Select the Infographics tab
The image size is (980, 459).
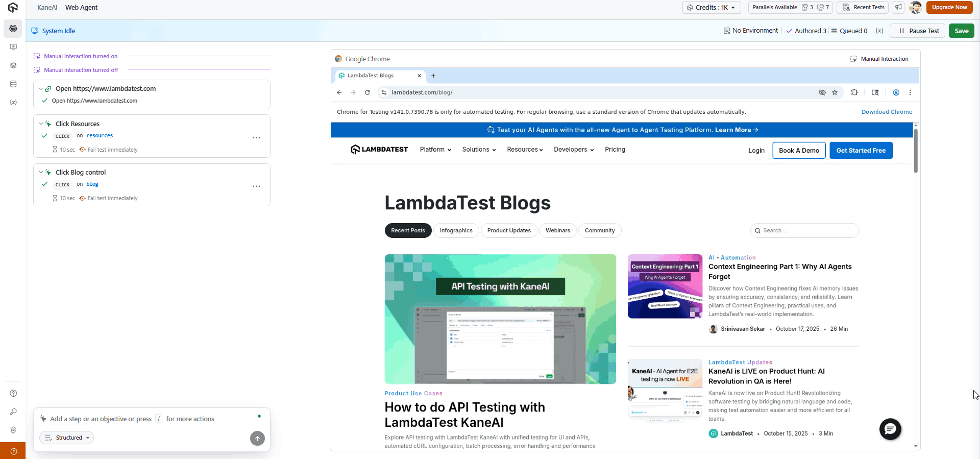pos(456,230)
